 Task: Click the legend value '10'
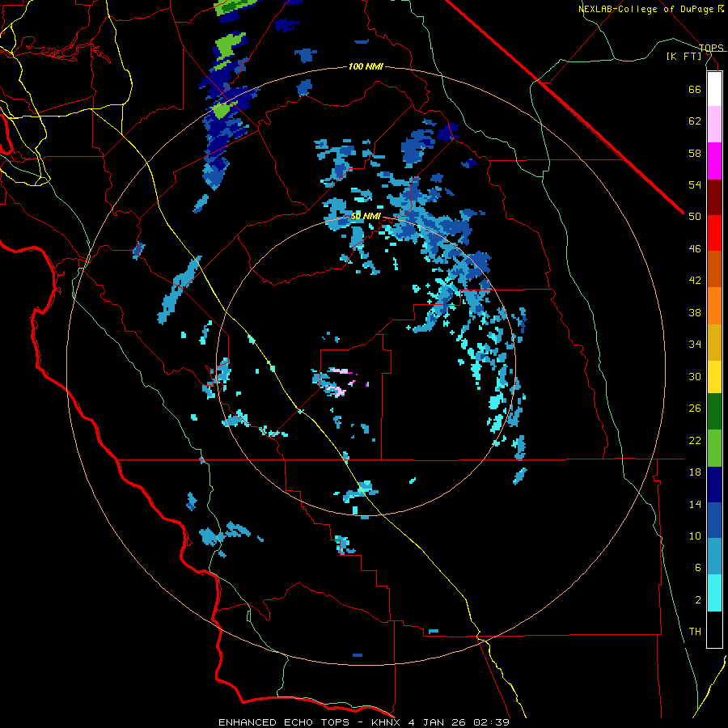pos(695,535)
